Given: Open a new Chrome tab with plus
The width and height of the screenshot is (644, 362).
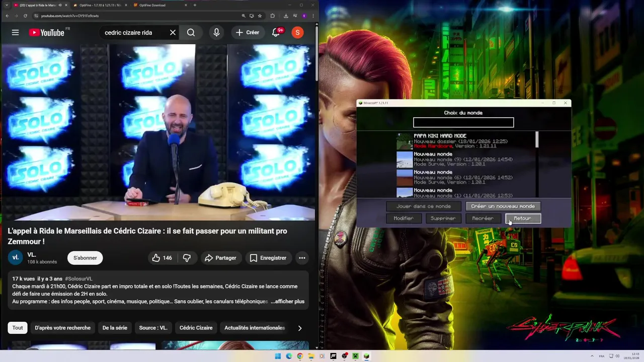Looking at the screenshot, I should coord(195,5).
